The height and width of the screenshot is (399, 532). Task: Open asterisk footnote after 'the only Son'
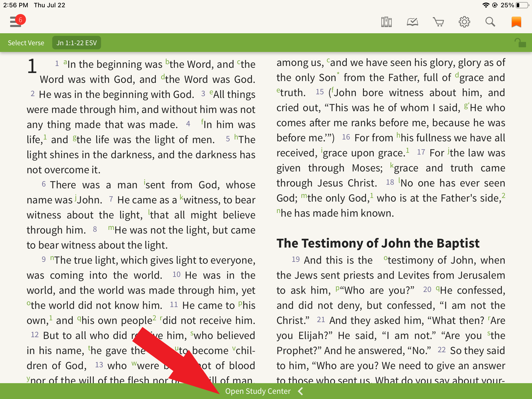[x=338, y=74]
